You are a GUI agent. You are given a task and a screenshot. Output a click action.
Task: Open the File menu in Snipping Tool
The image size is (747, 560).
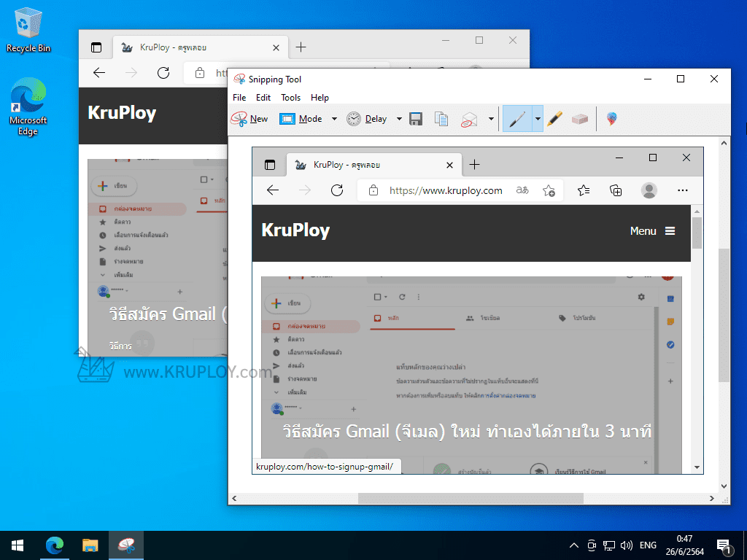coord(239,98)
